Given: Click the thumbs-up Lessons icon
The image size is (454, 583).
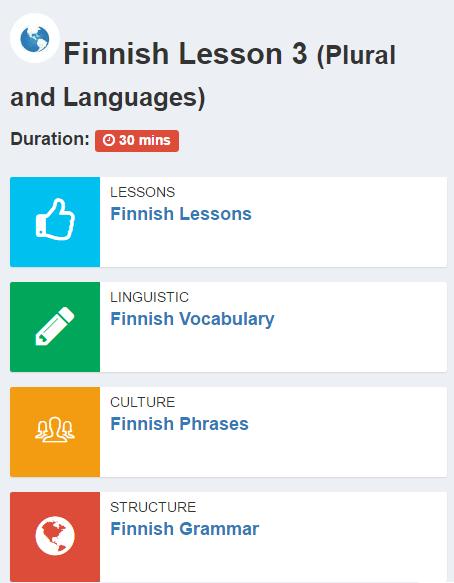Looking at the screenshot, I should pos(55,222).
